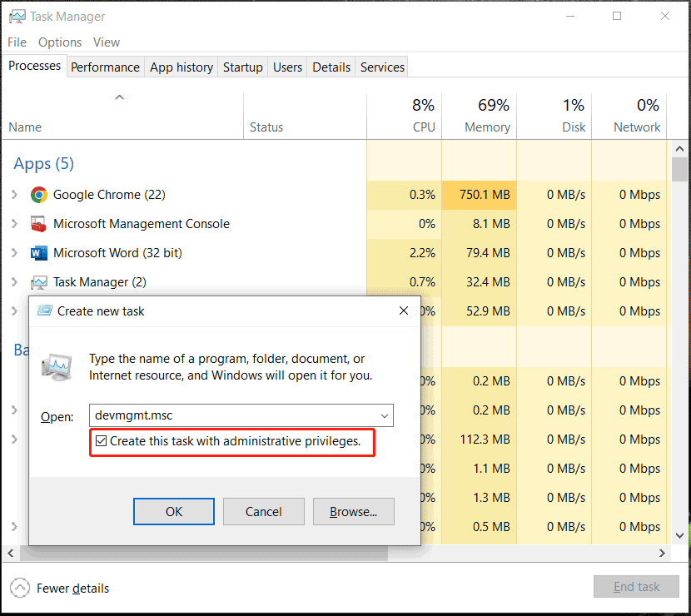Click the Microsoft Word process icon
Viewport: 691px width, 616px height.
click(x=38, y=252)
